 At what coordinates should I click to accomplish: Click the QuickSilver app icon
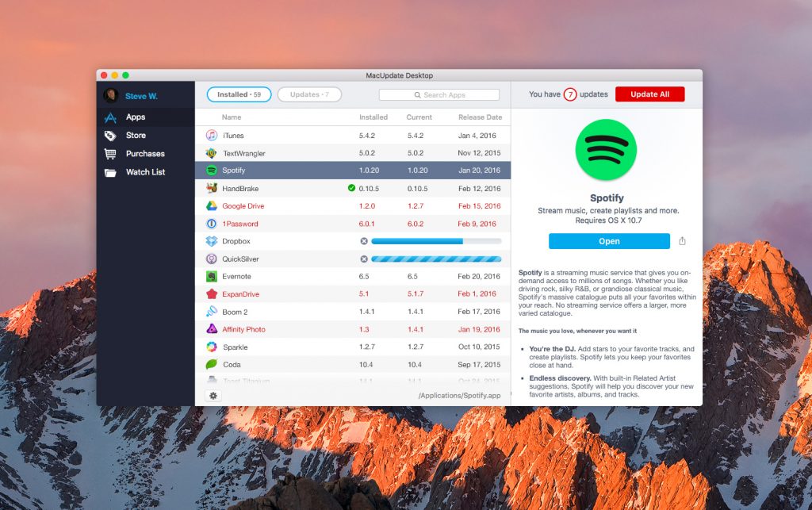coord(211,259)
